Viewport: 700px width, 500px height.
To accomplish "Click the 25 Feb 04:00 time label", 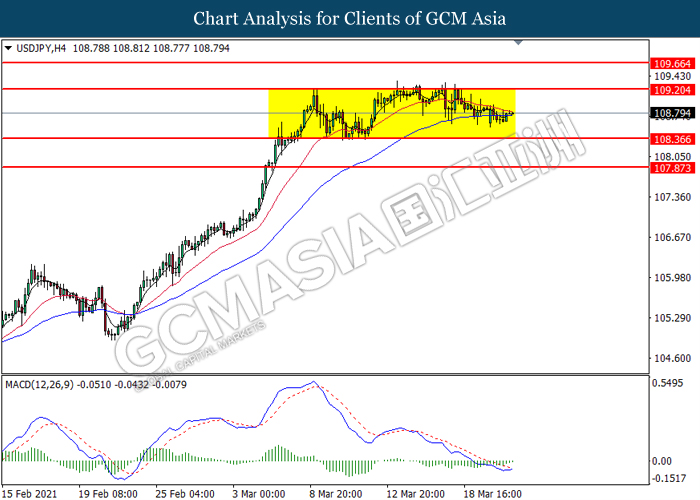I will [185, 494].
